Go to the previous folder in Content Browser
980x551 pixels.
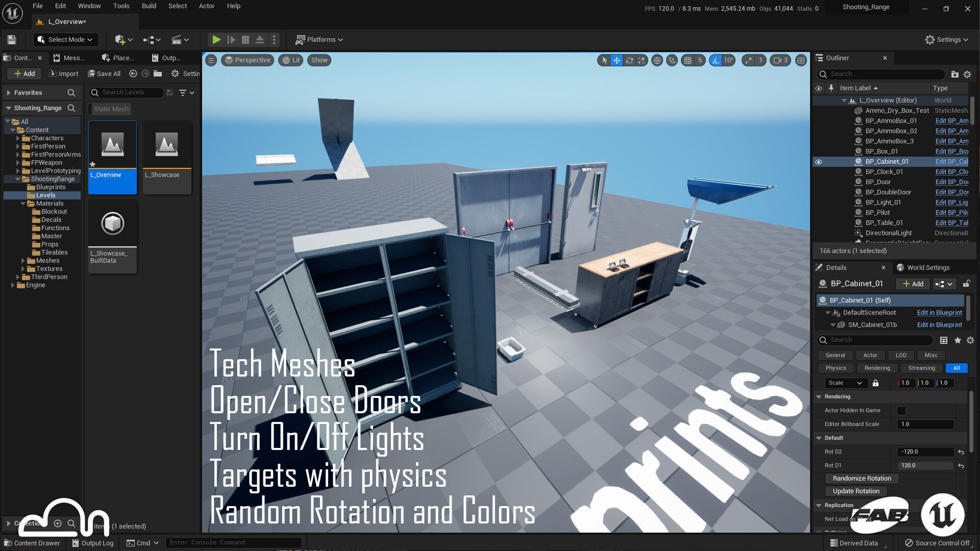coord(133,73)
